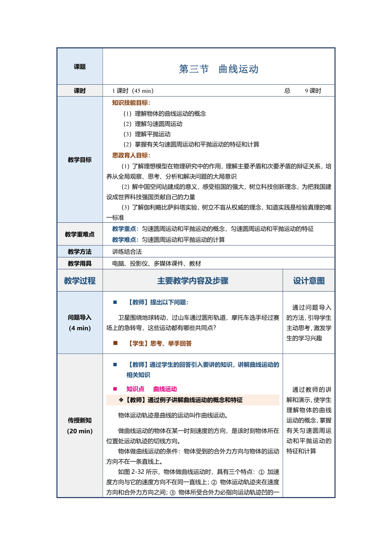Click the '课时' row label
Screen dimensions: 392x554
tap(80, 91)
